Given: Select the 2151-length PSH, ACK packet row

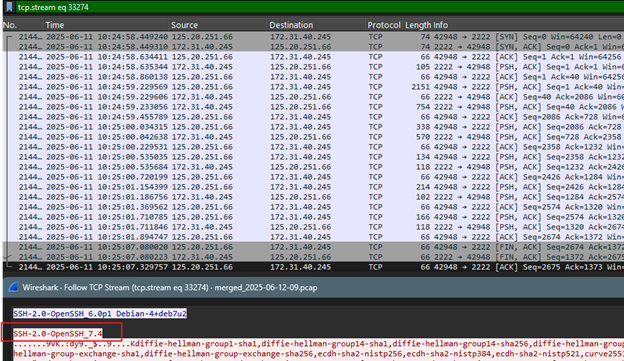Looking at the screenshot, I should pos(313,87).
